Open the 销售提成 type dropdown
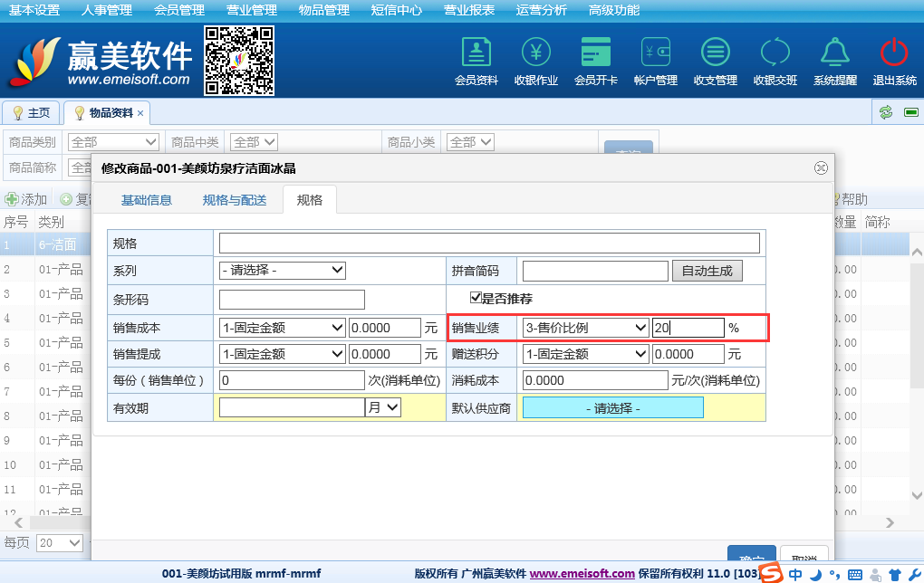924x583 pixels. point(283,354)
